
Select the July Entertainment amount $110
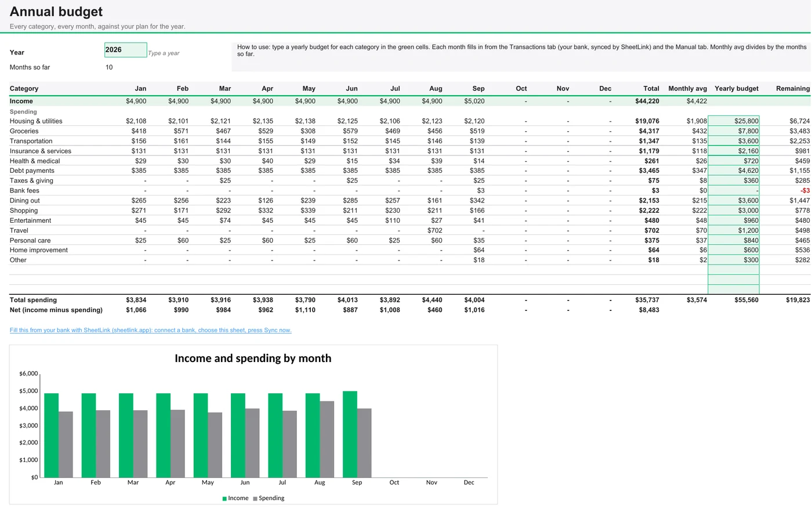(393, 220)
